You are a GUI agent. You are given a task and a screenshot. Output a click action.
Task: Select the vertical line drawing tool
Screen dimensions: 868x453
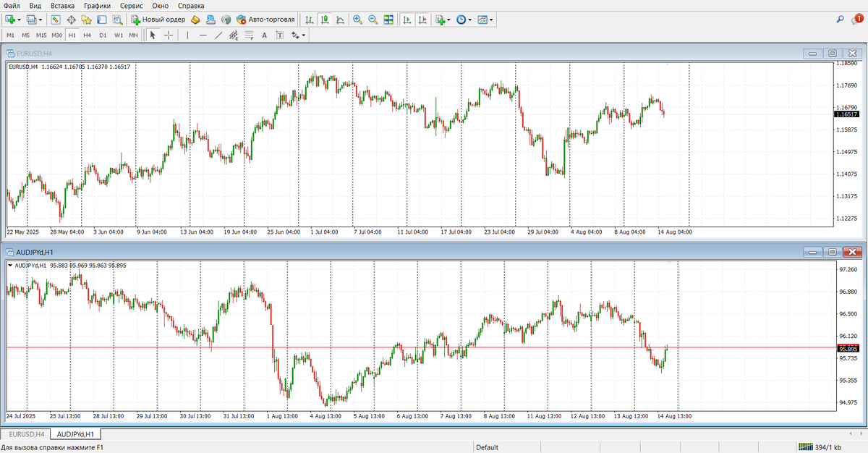tap(187, 35)
